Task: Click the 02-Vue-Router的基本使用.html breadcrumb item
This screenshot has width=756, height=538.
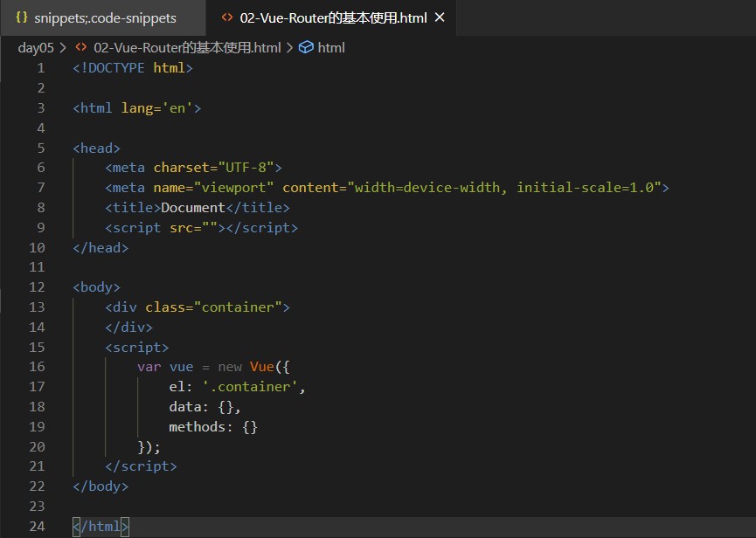Action: (x=187, y=48)
